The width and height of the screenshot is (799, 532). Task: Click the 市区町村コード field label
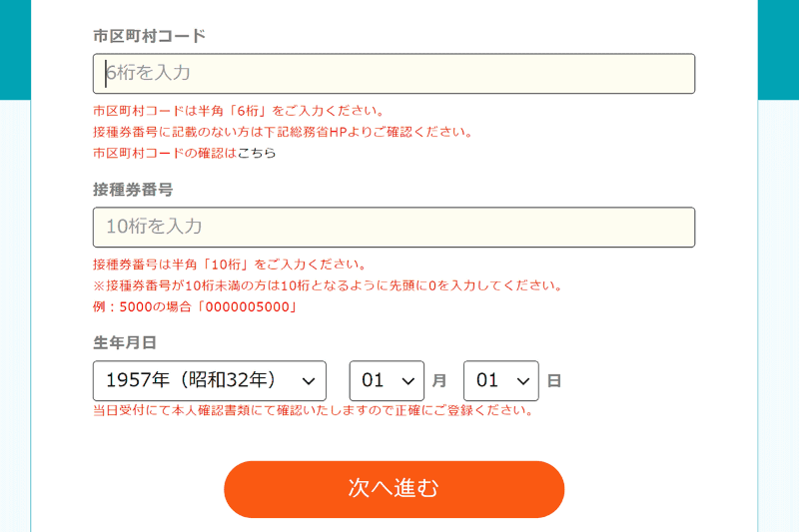click(x=149, y=36)
